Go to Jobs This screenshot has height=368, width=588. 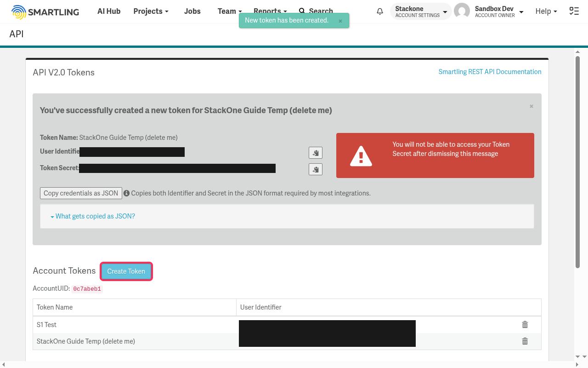pyautogui.click(x=192, y=11)
